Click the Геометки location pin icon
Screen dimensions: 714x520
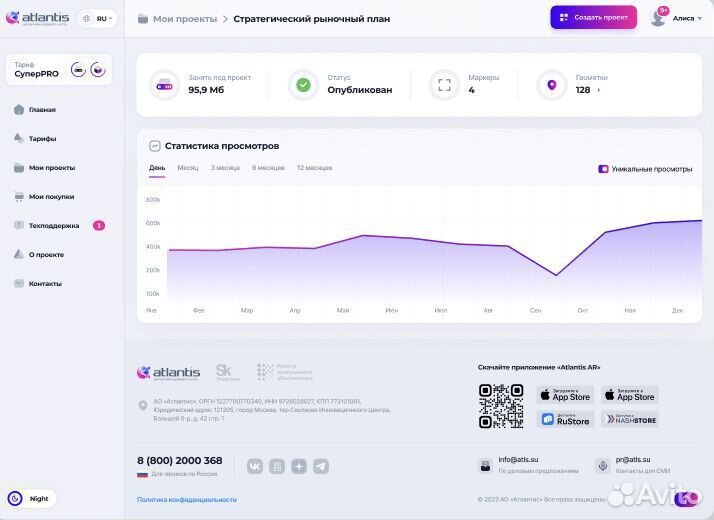[x=551, y=85]
